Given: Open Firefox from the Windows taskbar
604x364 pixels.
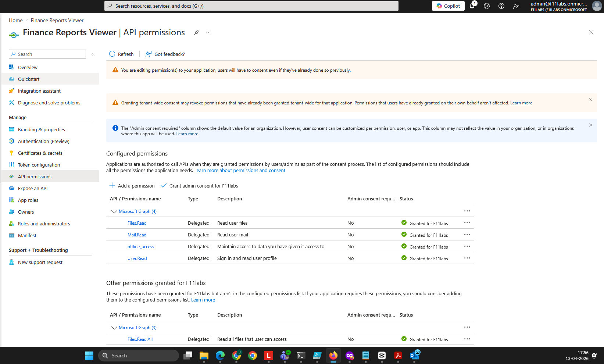Looking at the screenshot, I should (333, 356).
